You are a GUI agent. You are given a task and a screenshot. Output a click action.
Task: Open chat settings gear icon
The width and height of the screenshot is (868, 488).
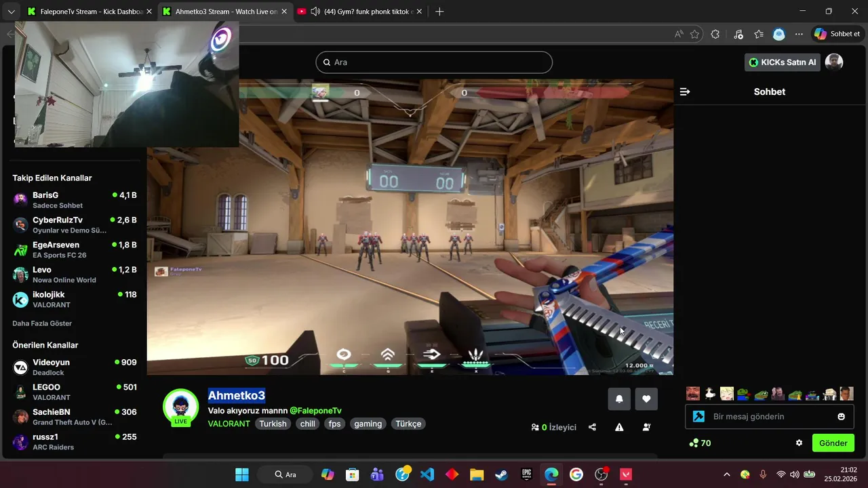[x=799, y=443]
